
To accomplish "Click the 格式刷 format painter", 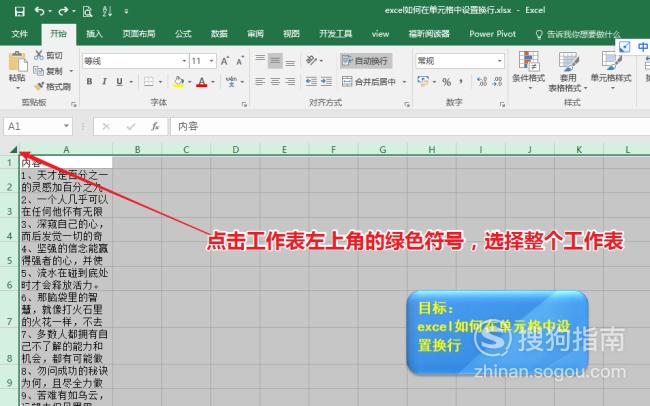I will click(x=52, y=87).
